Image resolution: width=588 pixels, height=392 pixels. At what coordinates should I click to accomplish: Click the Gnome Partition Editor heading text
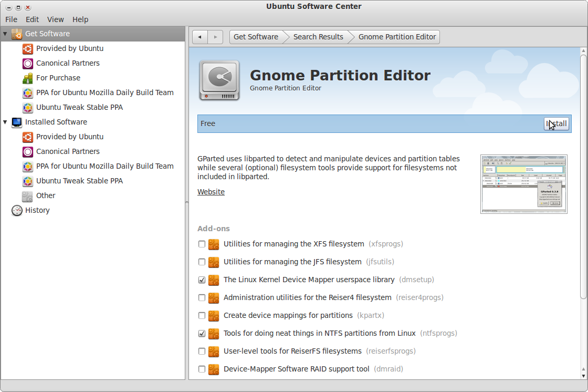pyautogui.click(x=340, y=76)
